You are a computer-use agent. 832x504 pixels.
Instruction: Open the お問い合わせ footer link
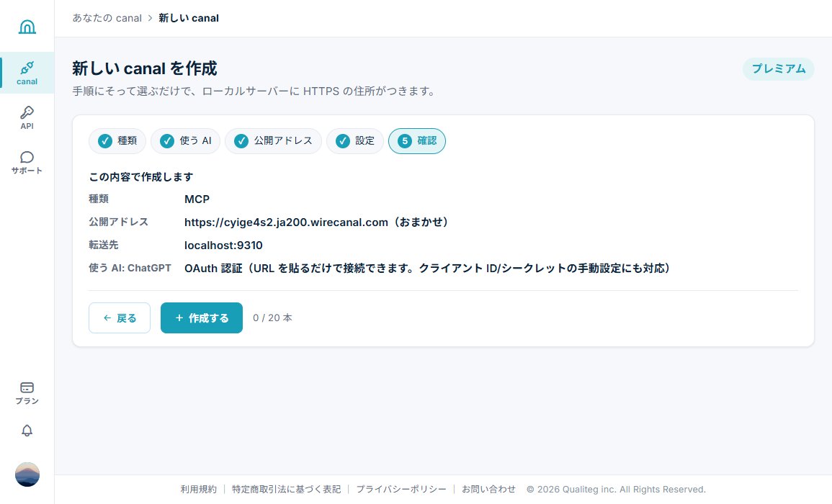point(488,489)
